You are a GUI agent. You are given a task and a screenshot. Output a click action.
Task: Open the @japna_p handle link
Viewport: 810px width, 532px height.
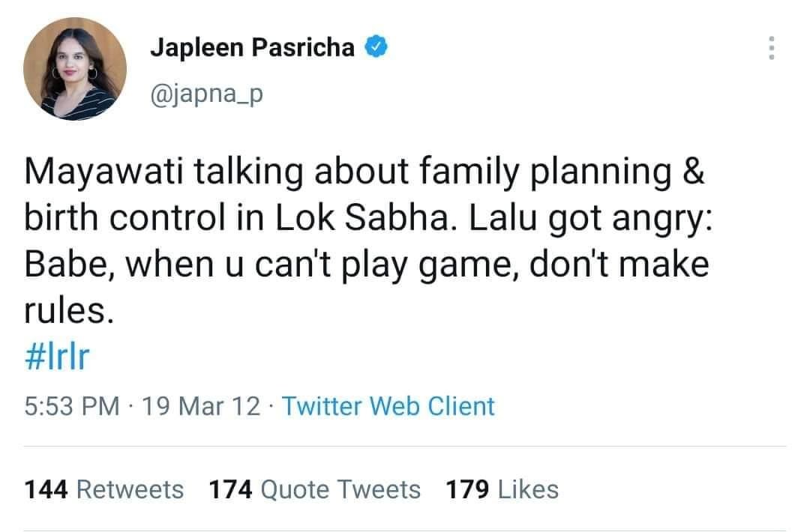tap(207, 94)
